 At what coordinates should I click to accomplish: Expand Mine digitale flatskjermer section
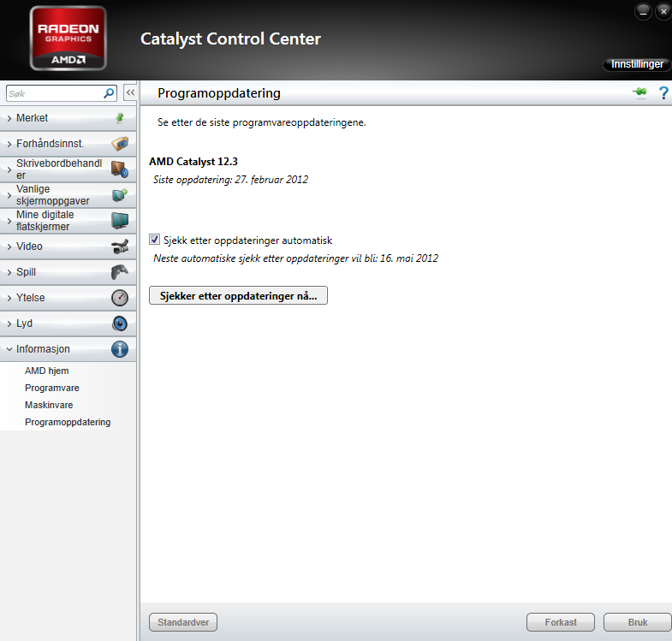tap(9, 221)
